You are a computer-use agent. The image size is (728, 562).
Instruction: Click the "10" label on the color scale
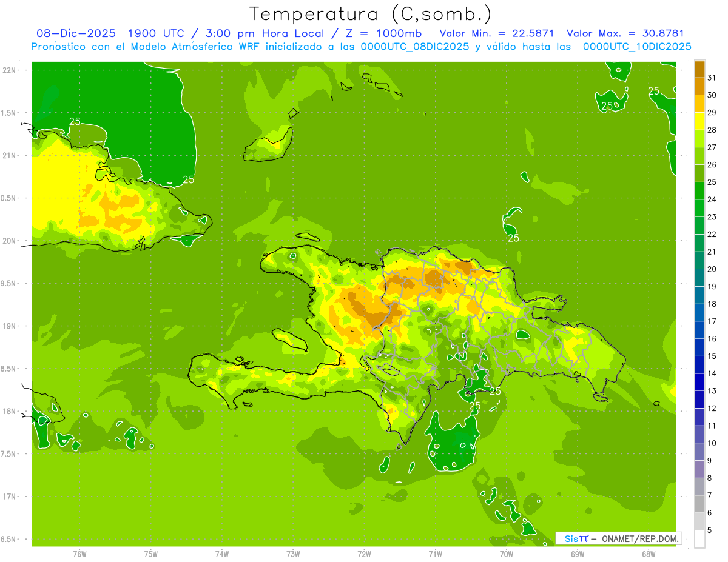[x=712, y=443]
